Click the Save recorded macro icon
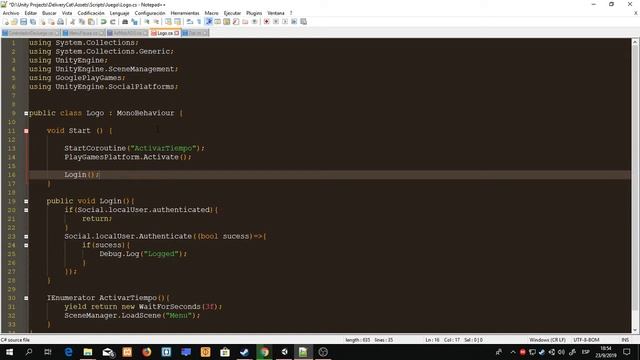The height and width of the screenshot is (360, 640). click(303, 22)
